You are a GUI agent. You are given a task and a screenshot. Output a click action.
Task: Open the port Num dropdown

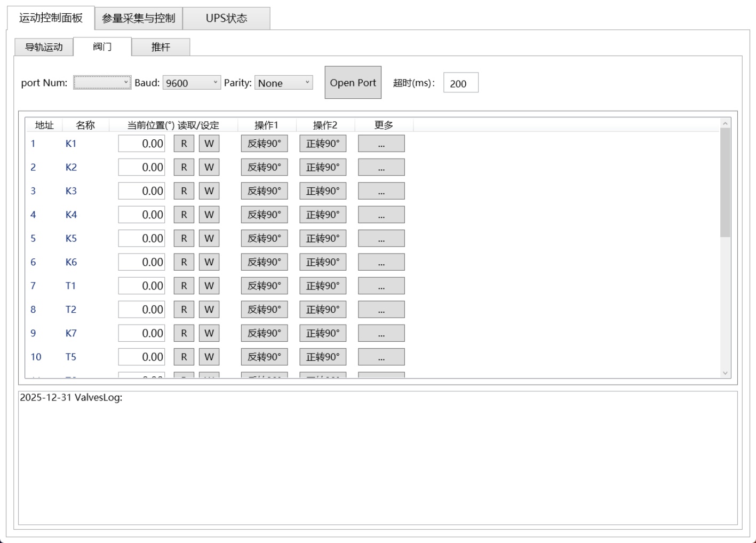(102, 83)
